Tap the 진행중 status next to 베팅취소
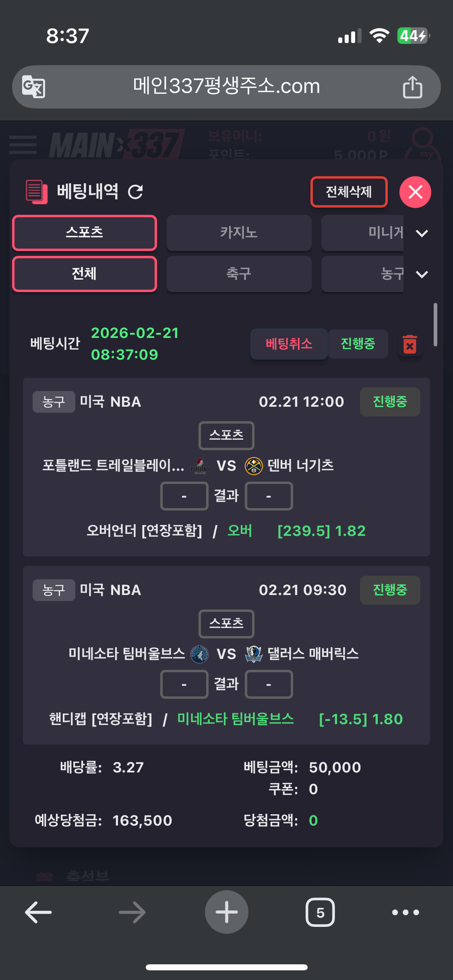 pos(358,344)
